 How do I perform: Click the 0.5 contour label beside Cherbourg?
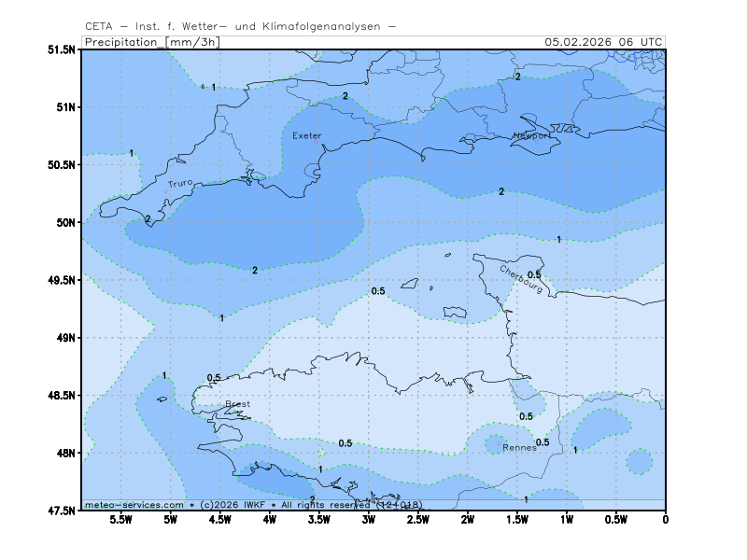[x=534, y=275]
